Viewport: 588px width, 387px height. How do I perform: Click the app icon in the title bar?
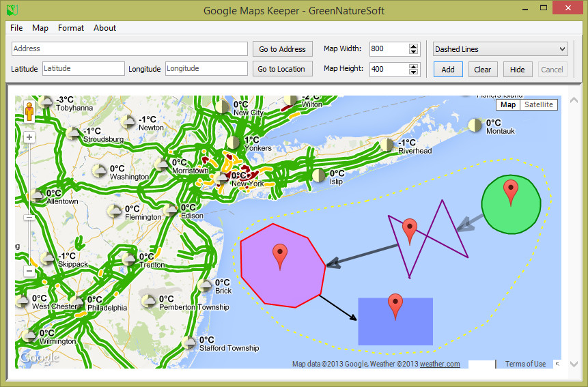click(x=12, y=10)
